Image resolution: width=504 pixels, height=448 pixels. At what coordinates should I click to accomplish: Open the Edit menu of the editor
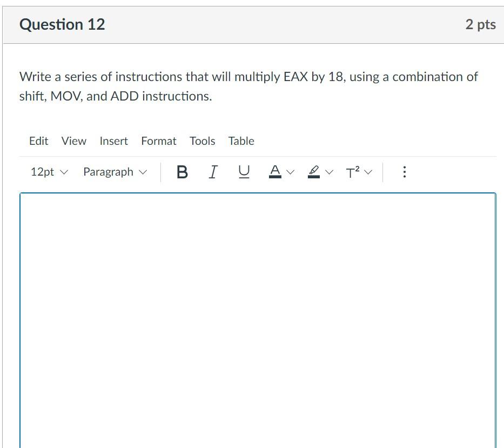38,141
